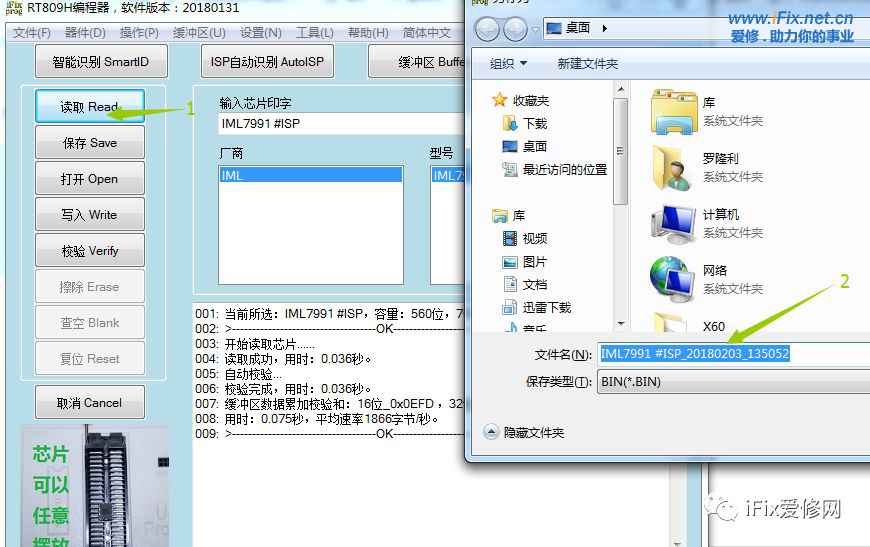Open the 文件(F) File menu
Screen dimensions: 870x547
tap(32, 33)
